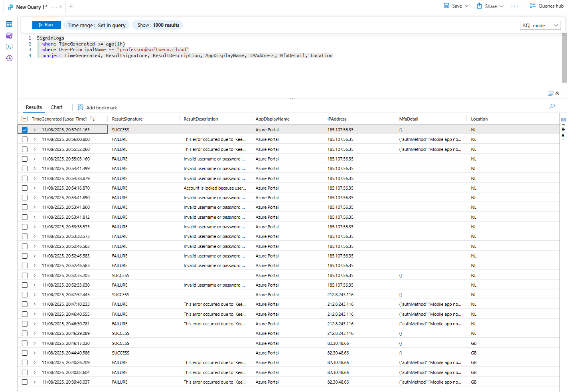This screenshot has height=392, width=571.
Task: Open the Query history clock icon
Action: click(x=9, y=58)
